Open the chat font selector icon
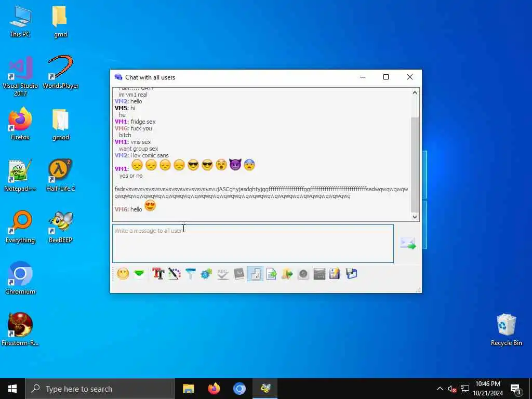The width and height of the screenshot is (532, 399). click(158, 273)
